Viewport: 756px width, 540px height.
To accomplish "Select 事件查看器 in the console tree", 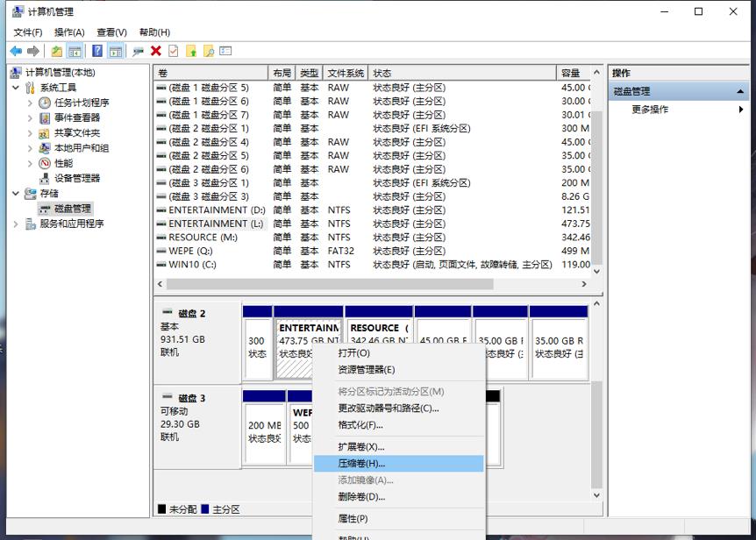I will coord(77,117).
